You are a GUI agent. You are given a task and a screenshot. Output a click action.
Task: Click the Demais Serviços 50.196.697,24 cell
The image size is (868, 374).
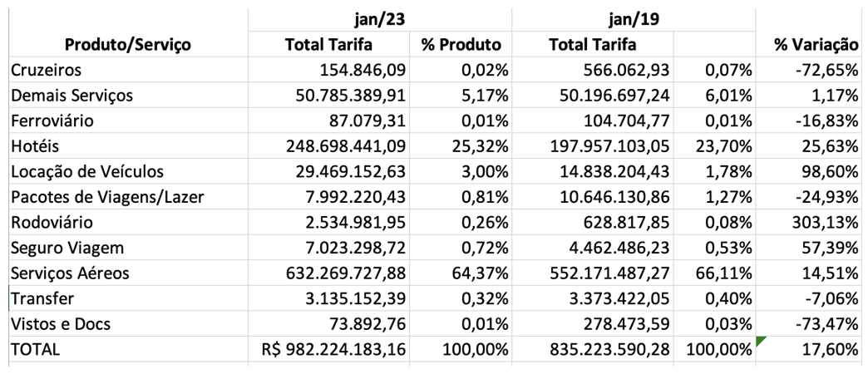pyautogui.click(x=593, y=96)
